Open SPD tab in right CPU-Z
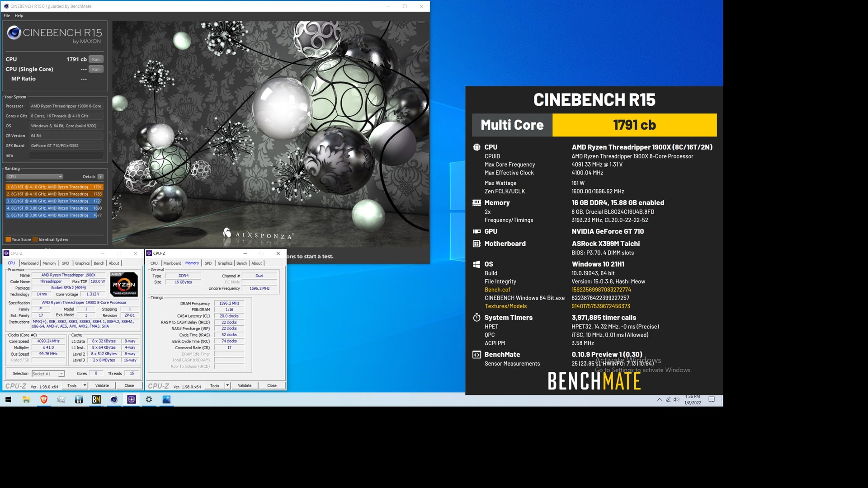Viewport: 868px width, 488px height. pos(208,263)
